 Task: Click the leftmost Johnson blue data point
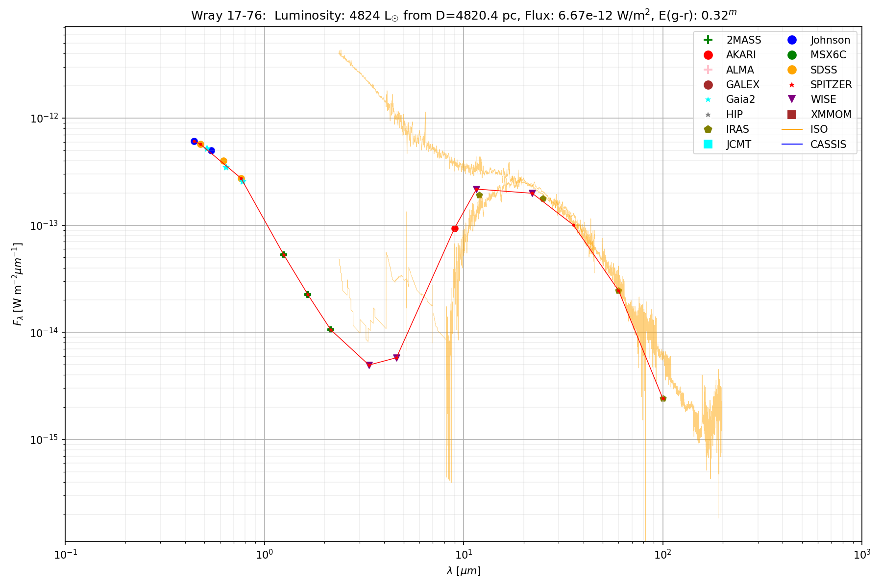tap(194, 142)
